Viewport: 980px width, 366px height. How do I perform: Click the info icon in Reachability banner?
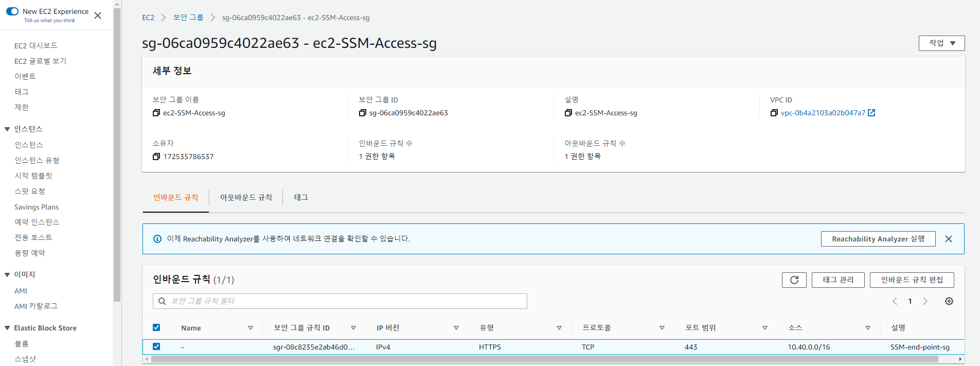click(x=157, y=239)
